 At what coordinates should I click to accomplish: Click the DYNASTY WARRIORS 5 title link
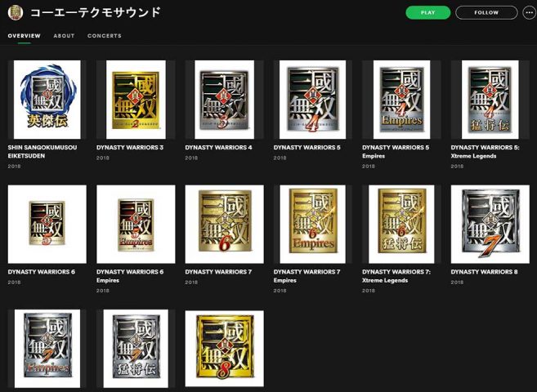(x=307, y=148)
